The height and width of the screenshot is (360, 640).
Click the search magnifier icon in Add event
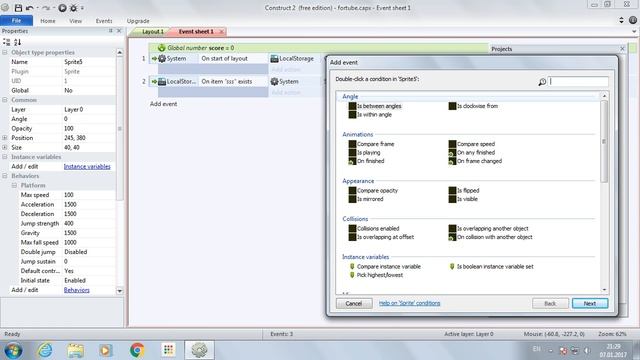pyautogui.click(x=542, y=82)
